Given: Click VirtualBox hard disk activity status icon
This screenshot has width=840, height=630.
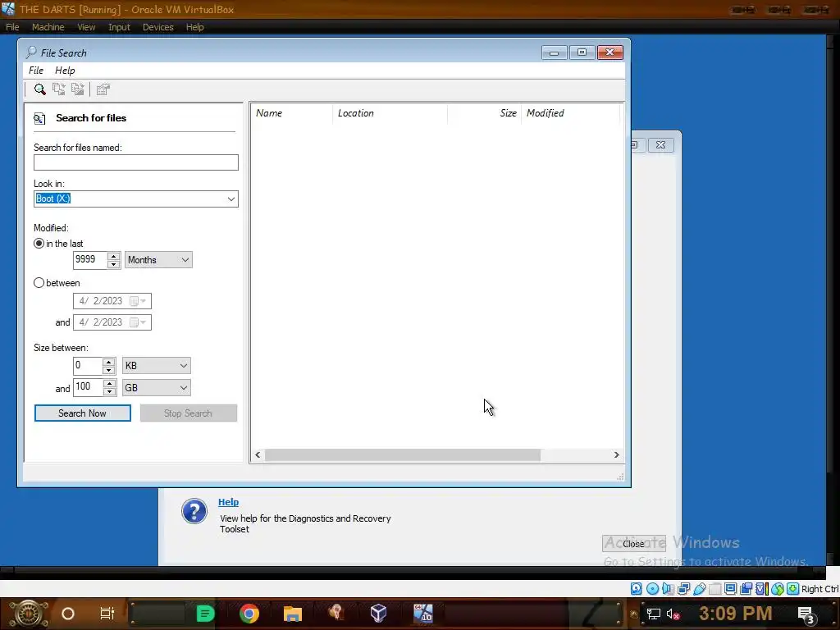Looking at the screenshot, I should (636, 589).
